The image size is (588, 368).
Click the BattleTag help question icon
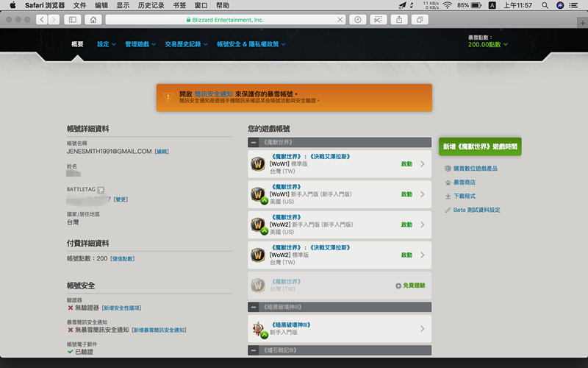click(101, 190)
